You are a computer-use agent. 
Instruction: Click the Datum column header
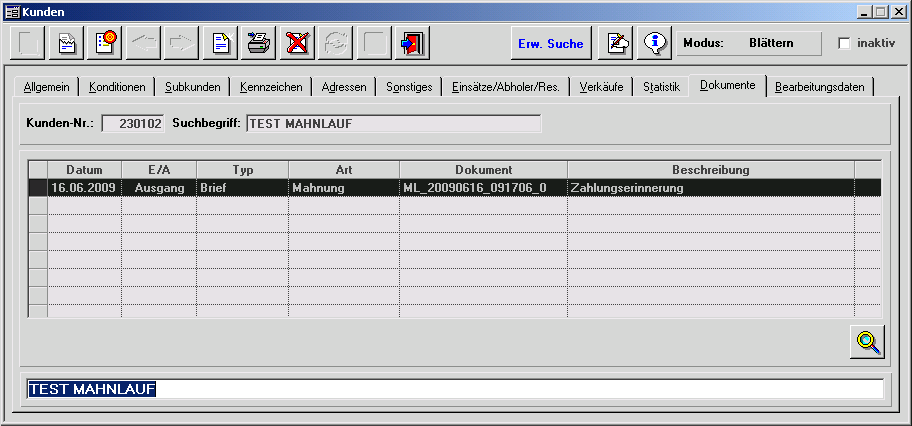coord(85,170)
